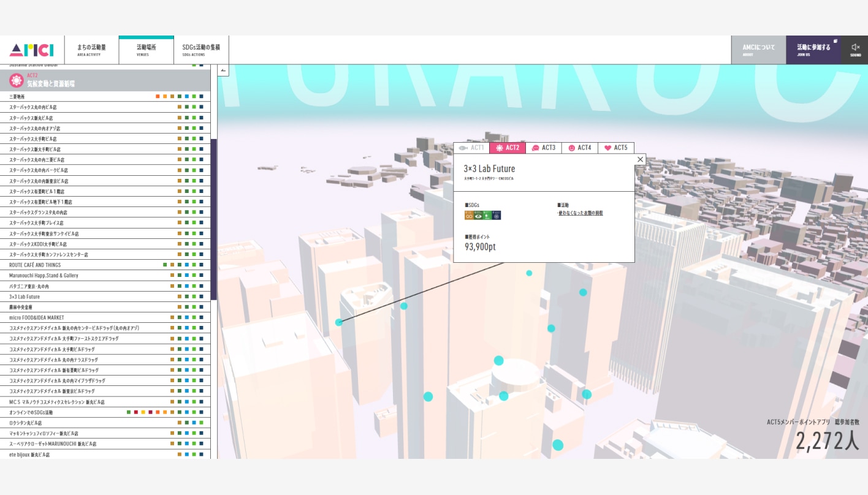The width and height of the screenshot is (868, 495).
Task: Select コスメティクスアンドメディカル 大手町ビルドラッグ row
Action: pos(105,349)
